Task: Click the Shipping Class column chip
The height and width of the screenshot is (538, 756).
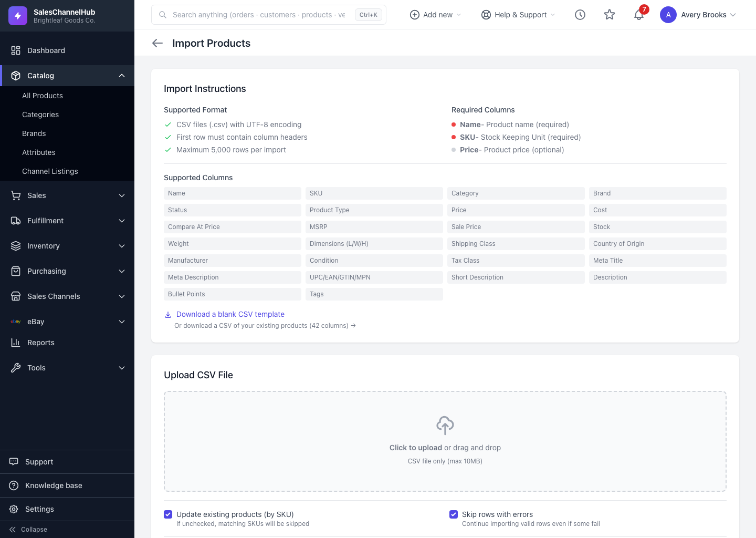Action: click(516, 244)
